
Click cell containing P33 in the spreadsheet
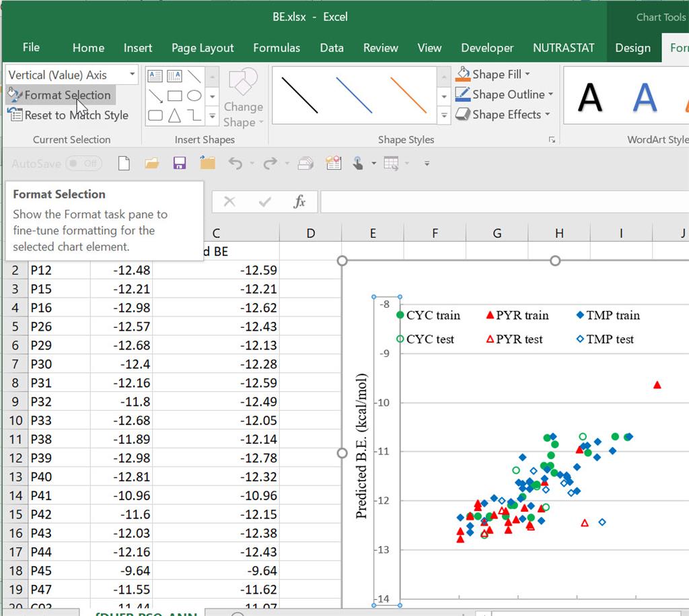coord(59,421)
